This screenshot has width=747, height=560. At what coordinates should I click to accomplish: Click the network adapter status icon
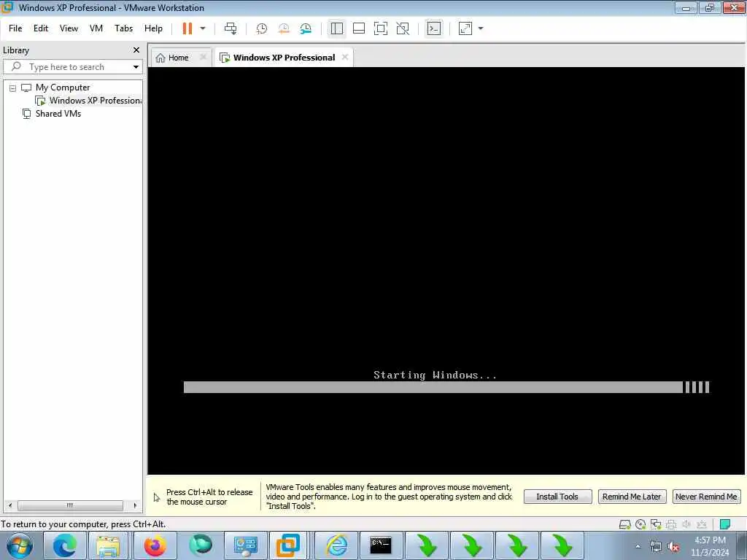[x=656, y=524]
